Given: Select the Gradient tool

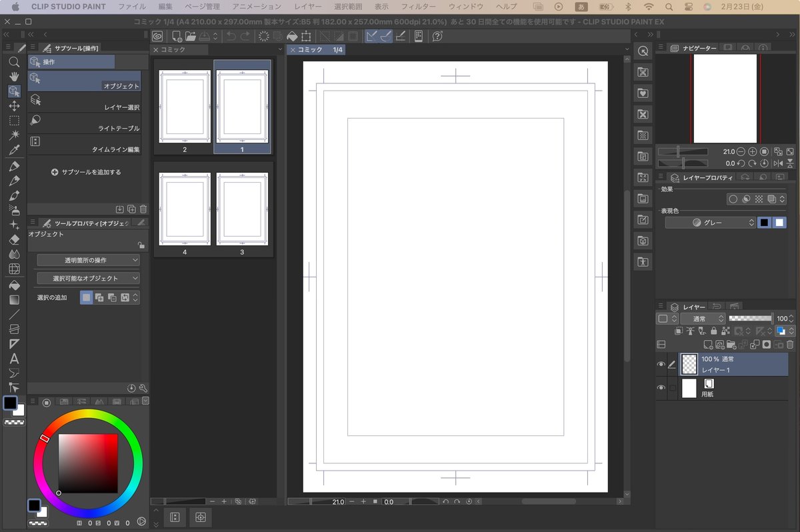Looking at the screenshot, I should [x=14, y=299].
